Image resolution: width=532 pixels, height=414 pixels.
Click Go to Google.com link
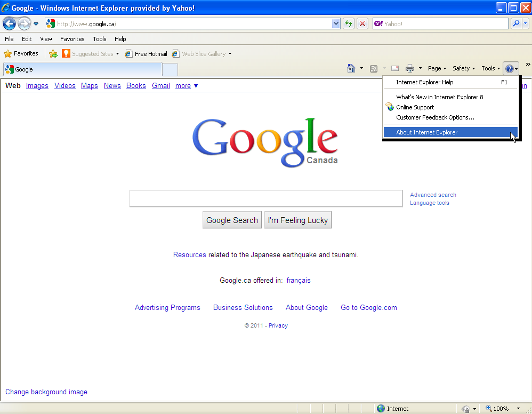coord(369,308)
